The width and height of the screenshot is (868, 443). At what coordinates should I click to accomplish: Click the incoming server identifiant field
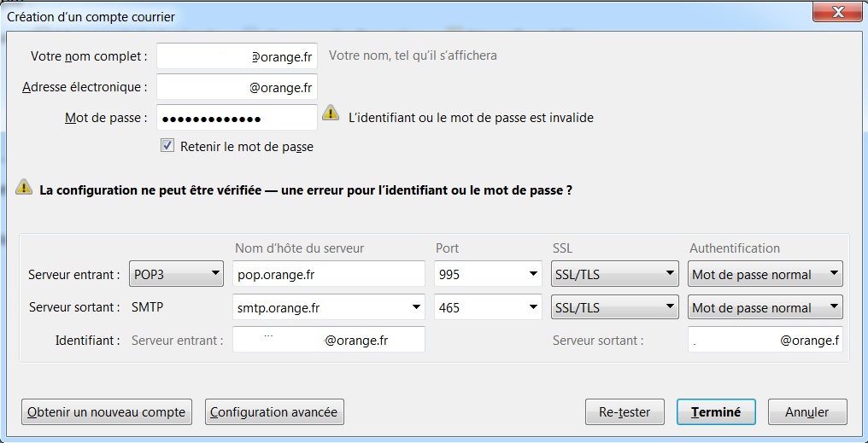tap(329, 340)
